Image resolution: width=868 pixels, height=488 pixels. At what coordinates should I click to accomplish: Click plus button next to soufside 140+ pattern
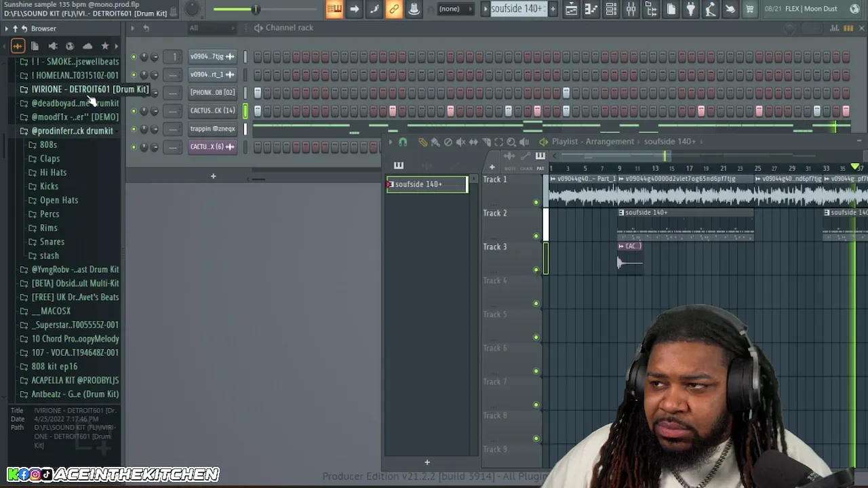[x=553, y=9]
